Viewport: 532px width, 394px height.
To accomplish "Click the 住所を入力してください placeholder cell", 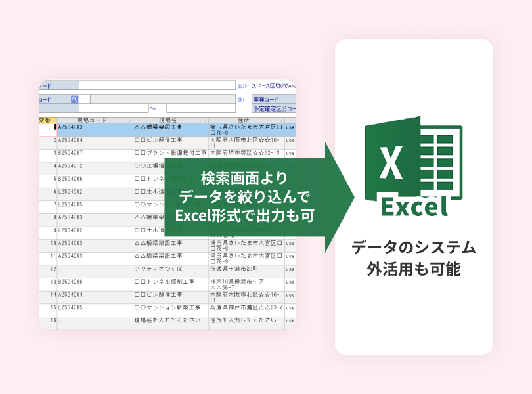I will (x=246, y=320).
